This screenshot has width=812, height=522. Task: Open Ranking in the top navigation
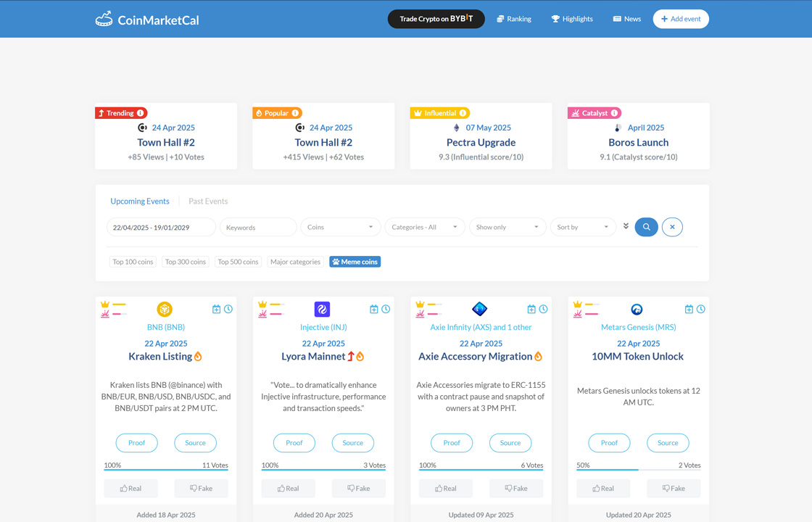click(x=514, y=19)
